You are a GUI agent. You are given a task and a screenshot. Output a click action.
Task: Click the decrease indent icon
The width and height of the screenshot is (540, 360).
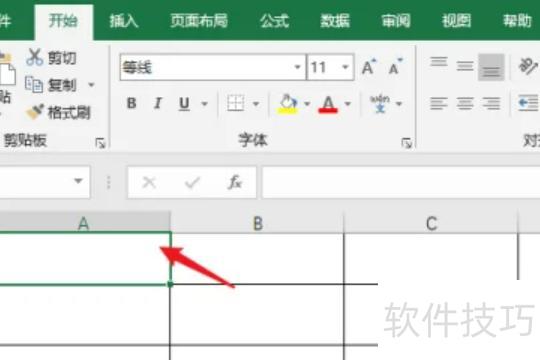(528, 103)
